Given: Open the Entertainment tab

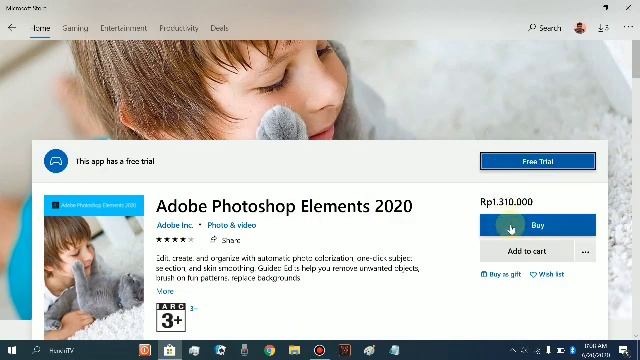Looking at the screenshot, I should point(123,28).
